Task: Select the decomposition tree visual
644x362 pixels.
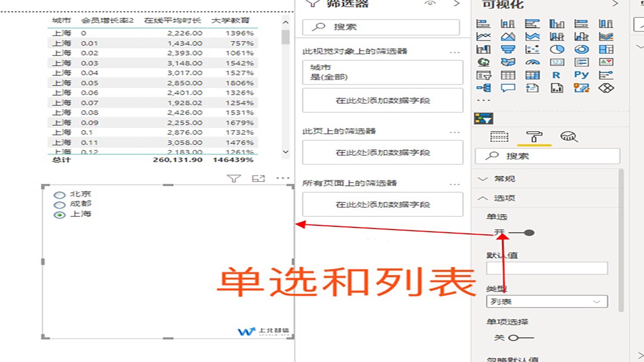Action: tap(483, 88)
